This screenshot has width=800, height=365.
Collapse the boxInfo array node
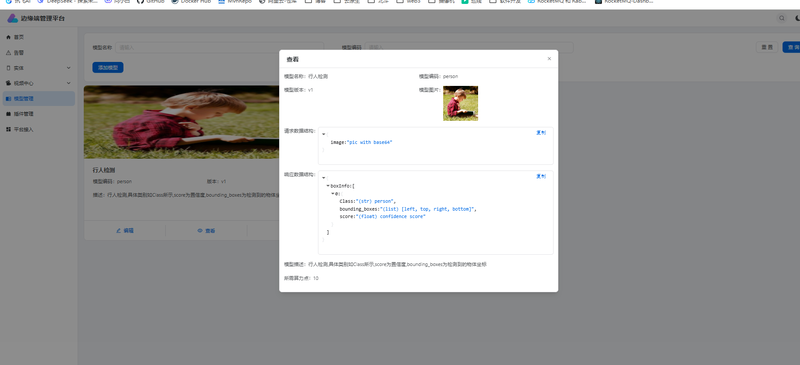click(328, 186)
